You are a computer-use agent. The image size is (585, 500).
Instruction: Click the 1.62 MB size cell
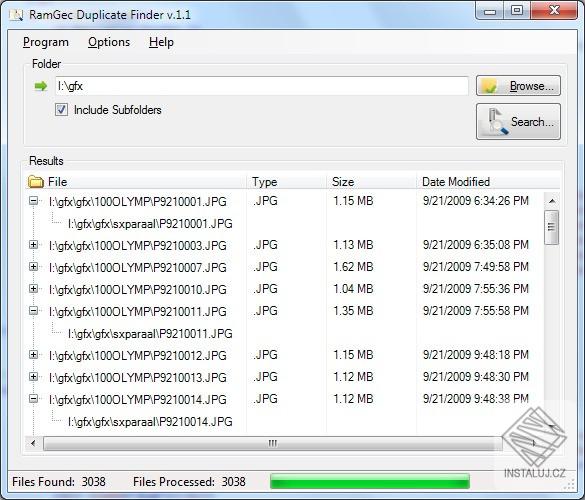tap(353, 267)
